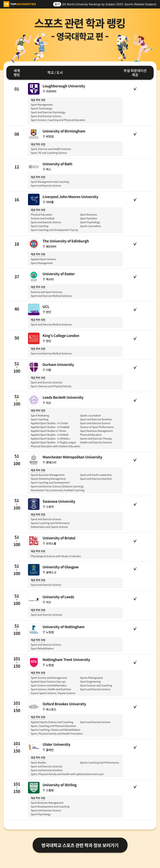Open the 영국대학교 스포츠 관련 학과 정보 보러가기 button
160x868 pixels.
tap(80, 845)
